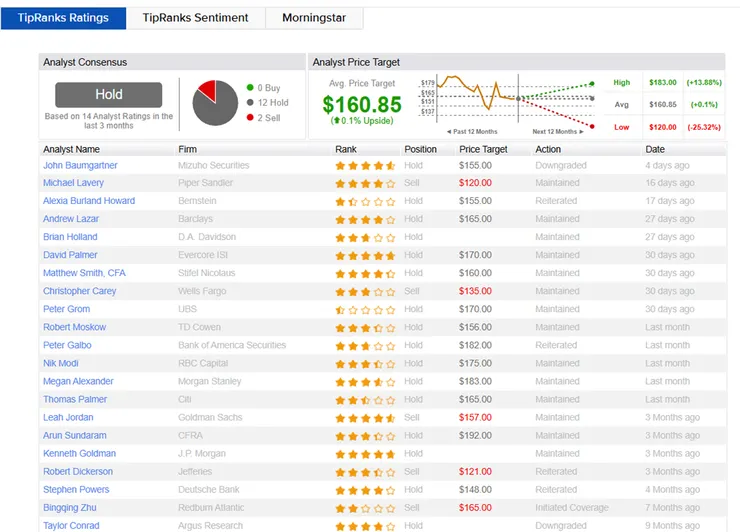Click the Position column header
This screenshot has width=740, height=532.
pos(420,149)
